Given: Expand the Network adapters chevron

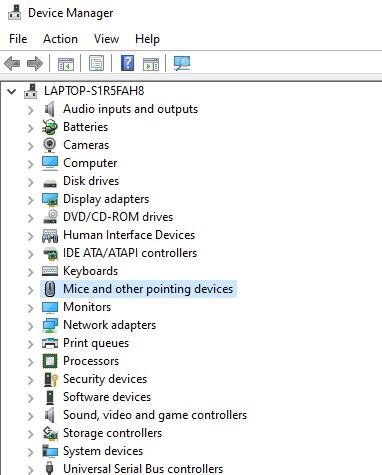Looking at the screenshot, I should click(31, 326).
